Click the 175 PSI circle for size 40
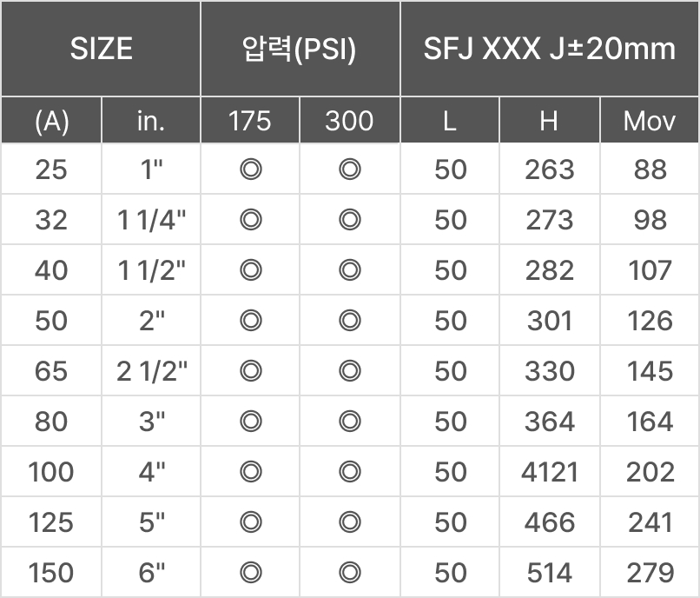 (x=250, y=271)
